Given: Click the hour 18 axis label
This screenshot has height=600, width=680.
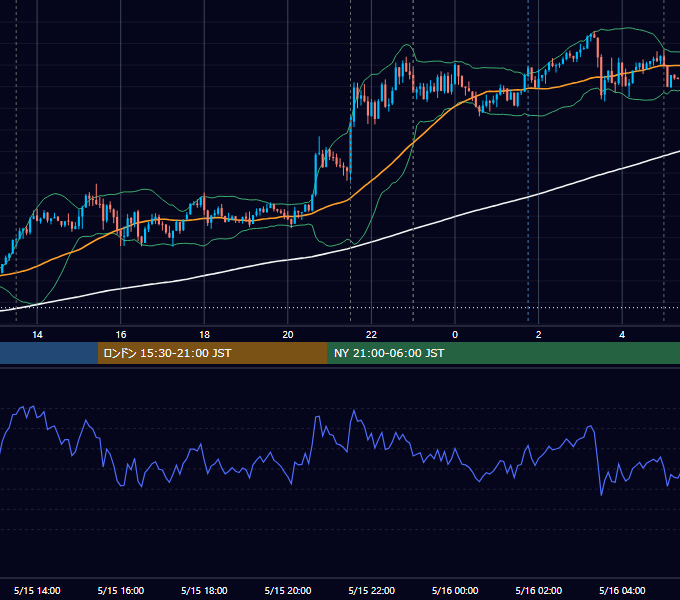Looking at the screenshot, I should [204, 335].
